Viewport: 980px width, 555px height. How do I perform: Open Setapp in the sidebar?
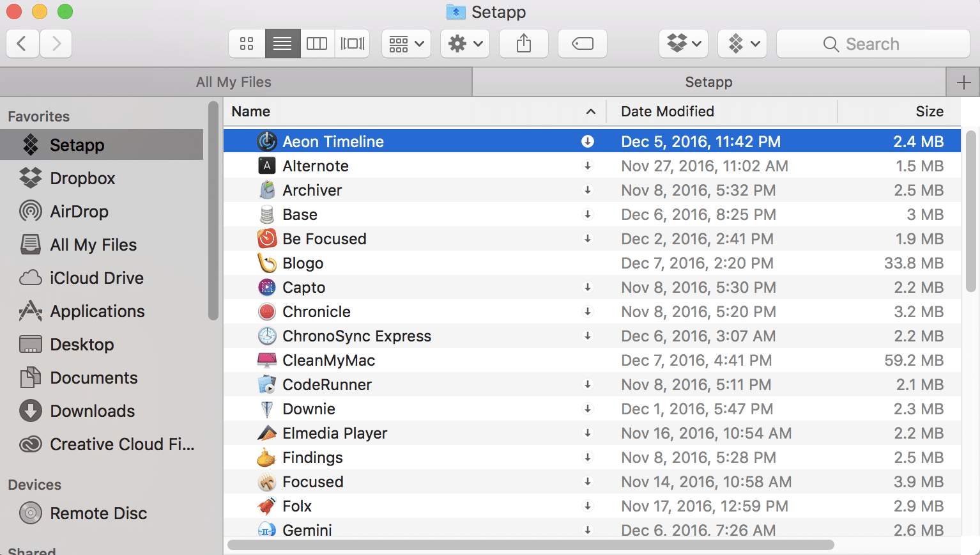coord(102,145)
